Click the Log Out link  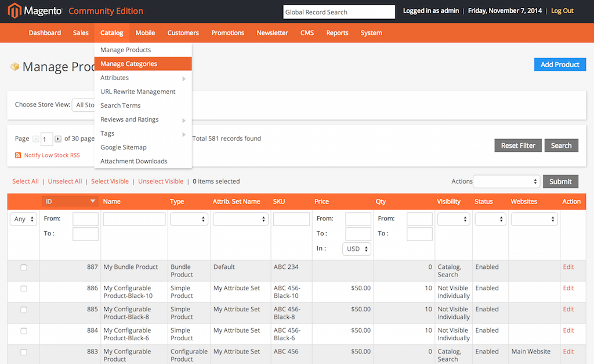pos(562,11)
